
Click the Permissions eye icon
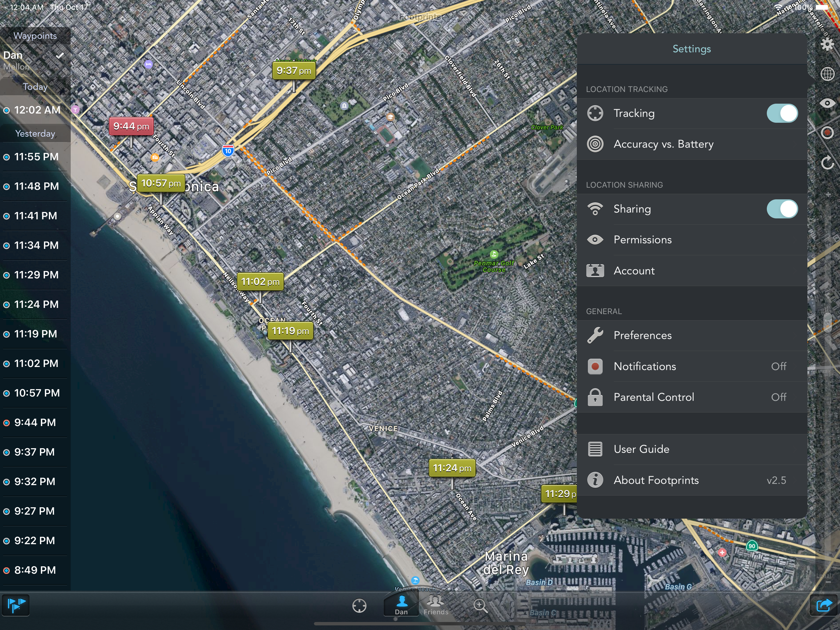[595, 240]
